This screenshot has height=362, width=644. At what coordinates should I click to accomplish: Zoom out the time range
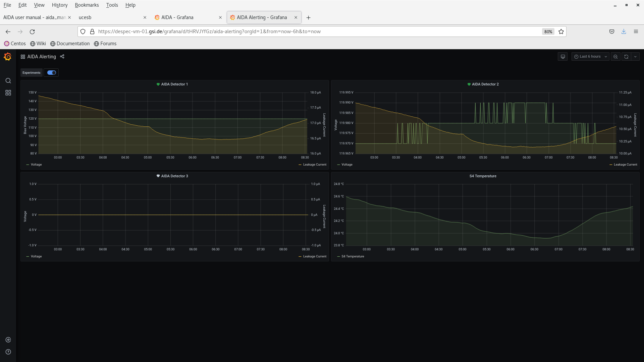point(615,57)
